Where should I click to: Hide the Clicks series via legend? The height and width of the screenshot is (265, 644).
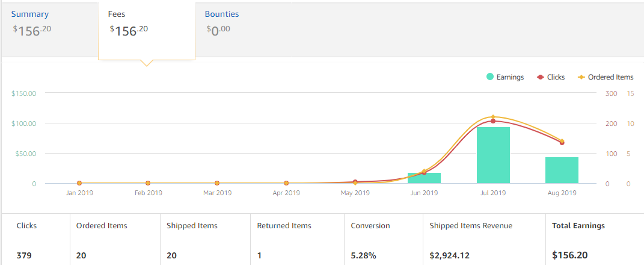(x=551, y=77)
